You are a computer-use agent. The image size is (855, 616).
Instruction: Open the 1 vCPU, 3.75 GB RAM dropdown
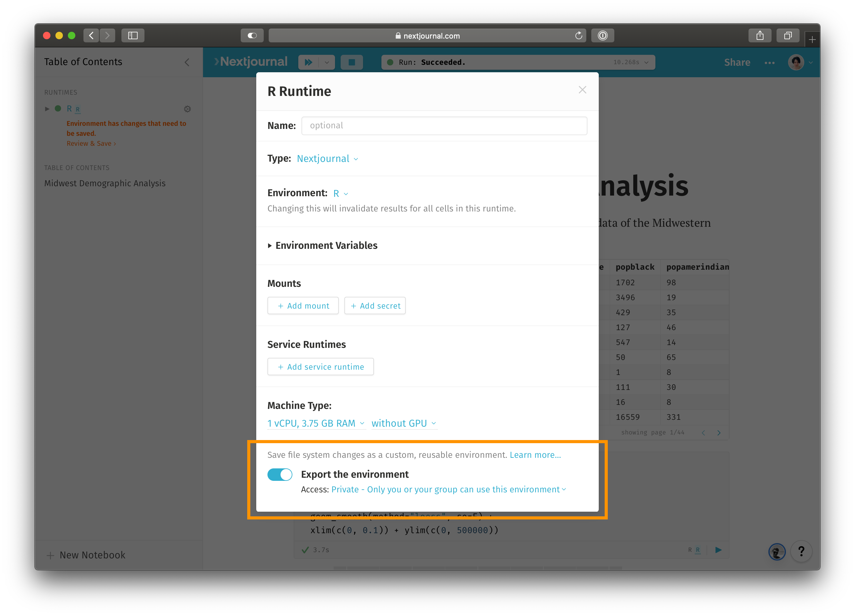pos(316,423)
